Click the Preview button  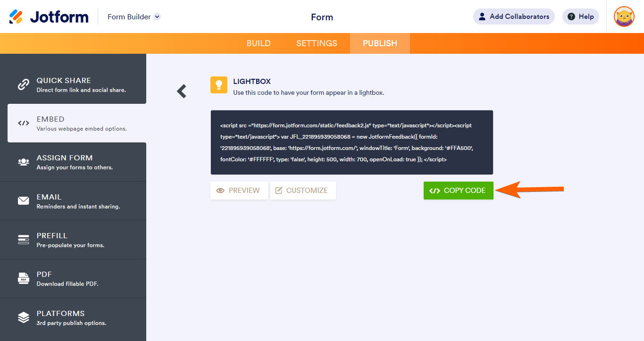tap(239, 191)
